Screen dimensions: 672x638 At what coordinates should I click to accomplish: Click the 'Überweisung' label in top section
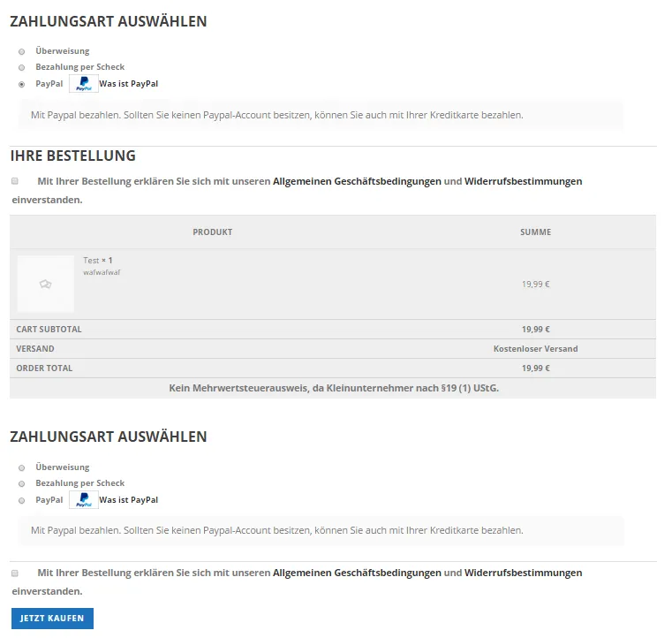click(63, 51)
